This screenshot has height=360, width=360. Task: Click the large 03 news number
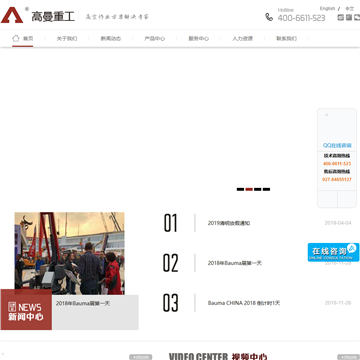pos(170,303)
